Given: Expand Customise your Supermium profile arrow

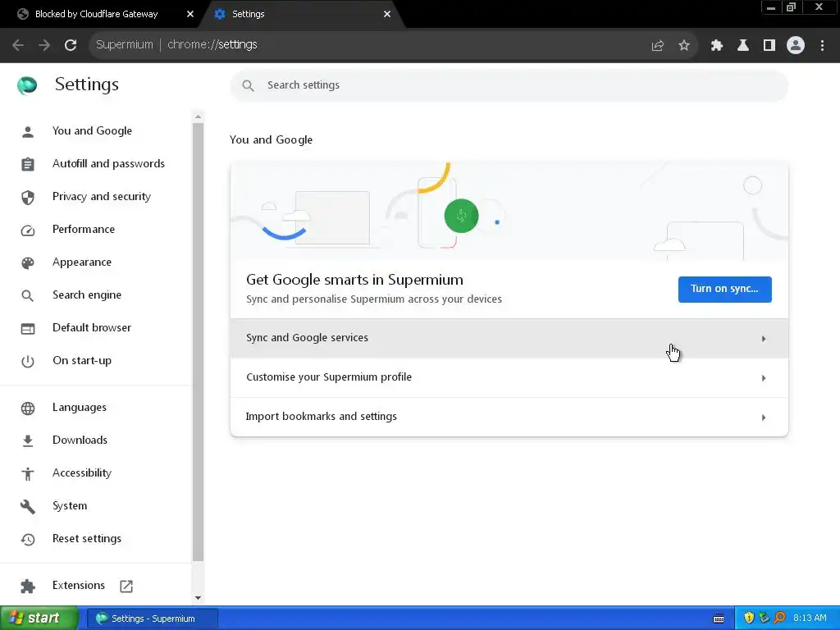Looking at the screenshot, I should pyautogui.click(x=764, y=378).
